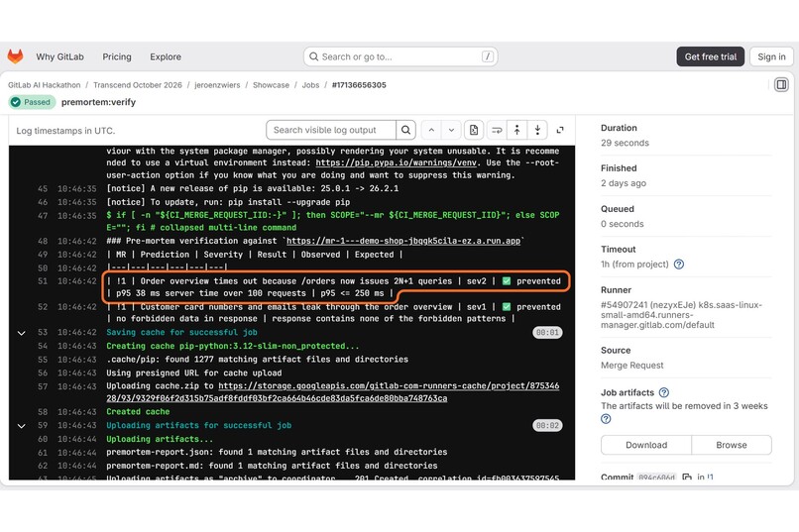
Task: Click 'Log timestamps in UTC.' label
Action: [65, 131]
